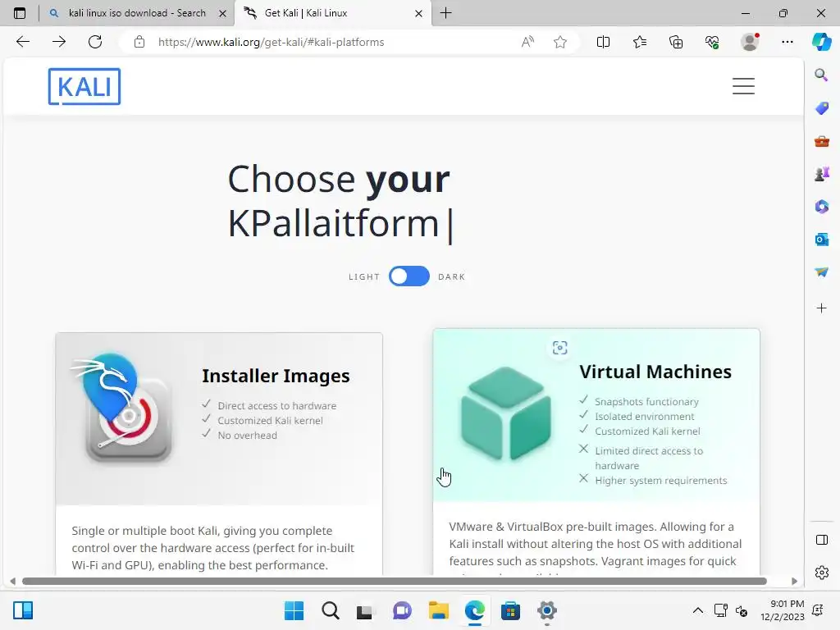This screenshot has width=840, height=630.
Task: Click the profile avatar icon
Action: coord(750,41)
